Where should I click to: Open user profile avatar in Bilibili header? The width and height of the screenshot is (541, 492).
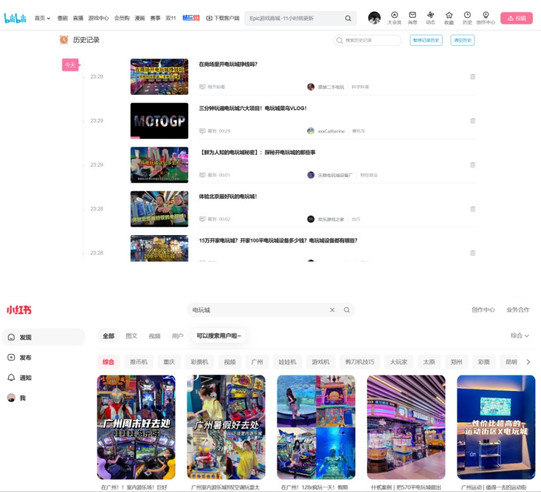tap(374, 18)
